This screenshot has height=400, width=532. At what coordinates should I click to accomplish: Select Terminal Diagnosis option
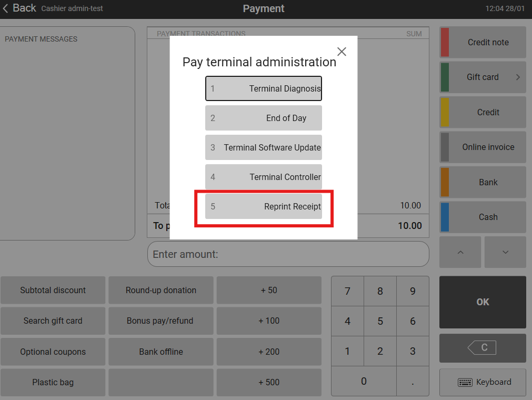pos(263,88)
